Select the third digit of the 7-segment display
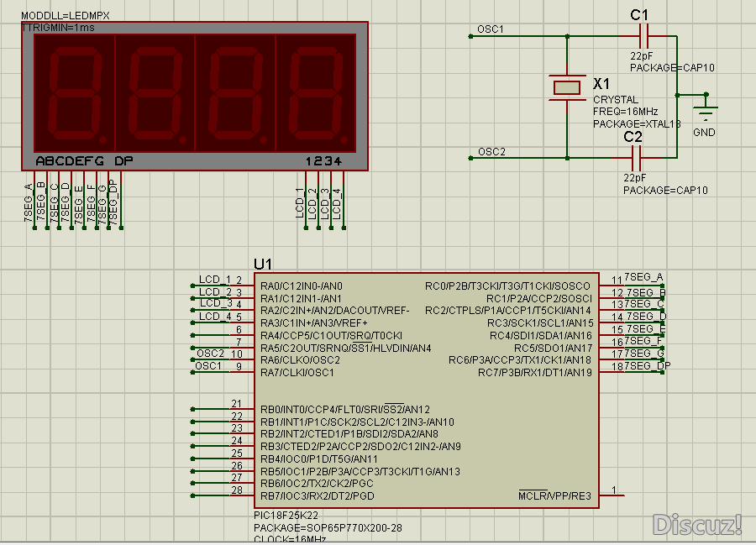 [235, 92]
